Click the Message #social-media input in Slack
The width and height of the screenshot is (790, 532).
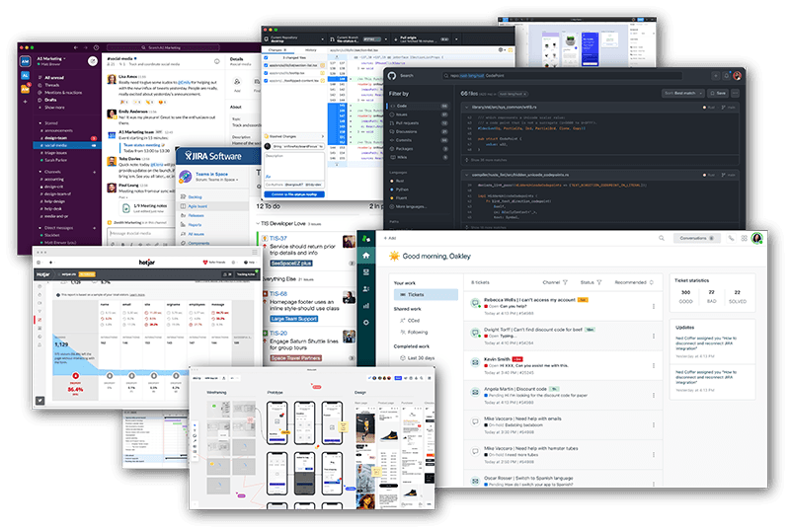(x=141, y=233)
